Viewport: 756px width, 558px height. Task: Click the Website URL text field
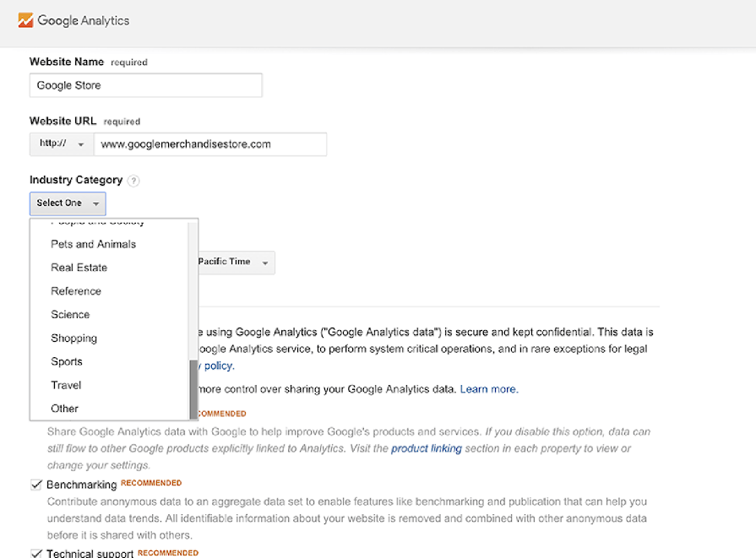pyautogui.click(x=209, y=144)
